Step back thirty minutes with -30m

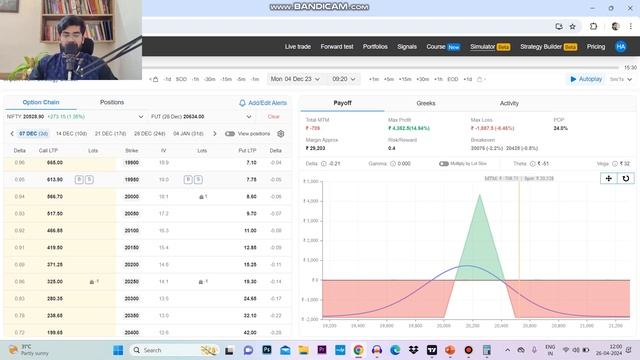[x=210, y=79]
